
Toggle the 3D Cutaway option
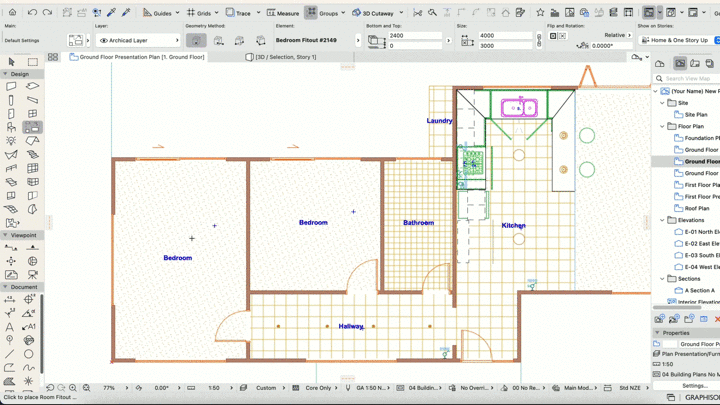369,13
